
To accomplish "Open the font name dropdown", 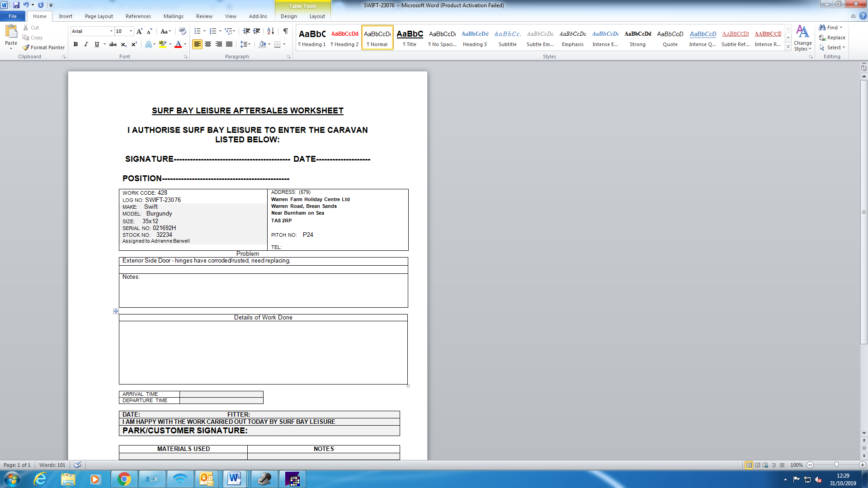I will coord(111,31).
